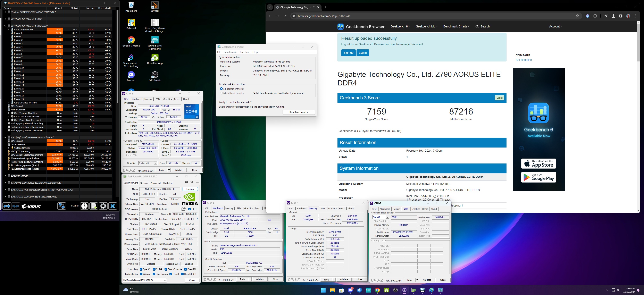Bookmark page with Chrome star icon

[x=577, y=16]
